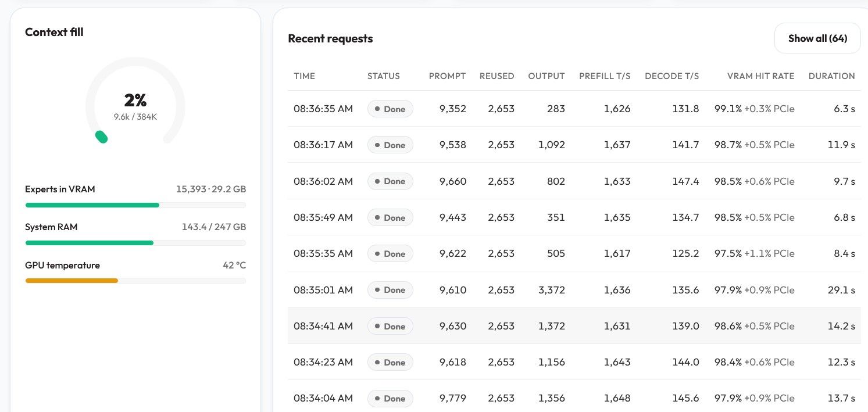
Task: Click the 143.4 / 247 GB value
Action: pyautogui.click(x=214, y=227)
